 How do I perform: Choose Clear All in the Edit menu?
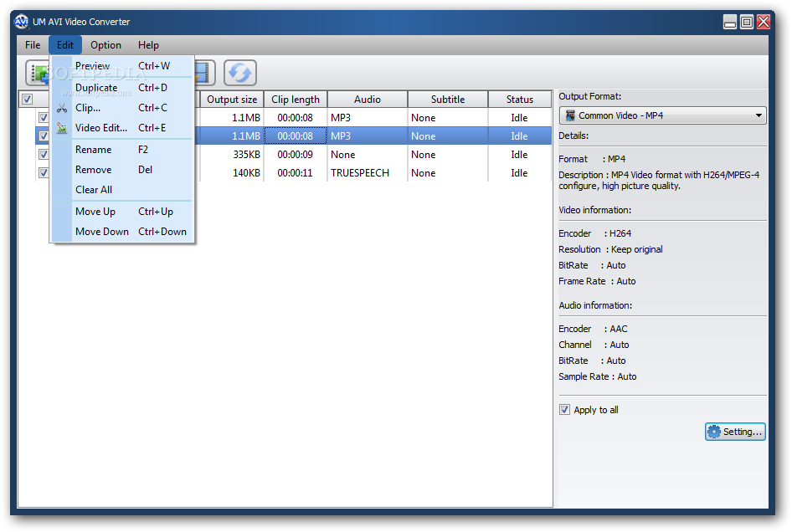[x=122, y=190]
